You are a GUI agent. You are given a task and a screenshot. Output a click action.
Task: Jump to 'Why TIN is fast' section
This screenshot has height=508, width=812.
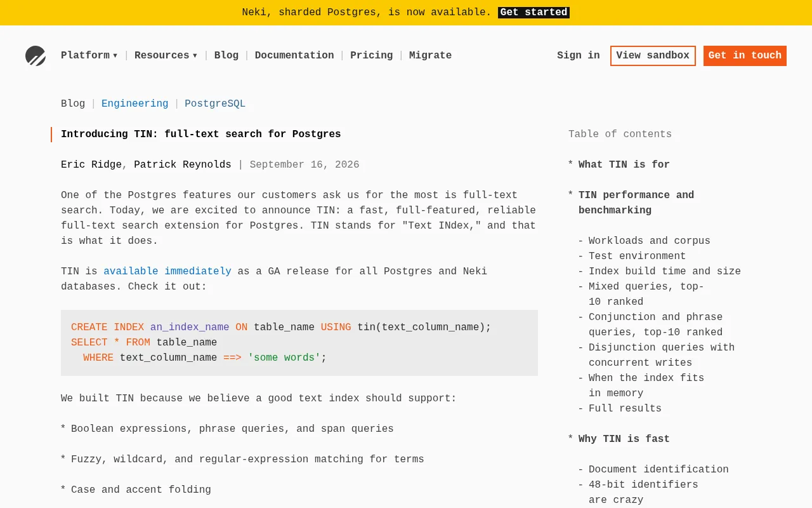tap(624, 439)
